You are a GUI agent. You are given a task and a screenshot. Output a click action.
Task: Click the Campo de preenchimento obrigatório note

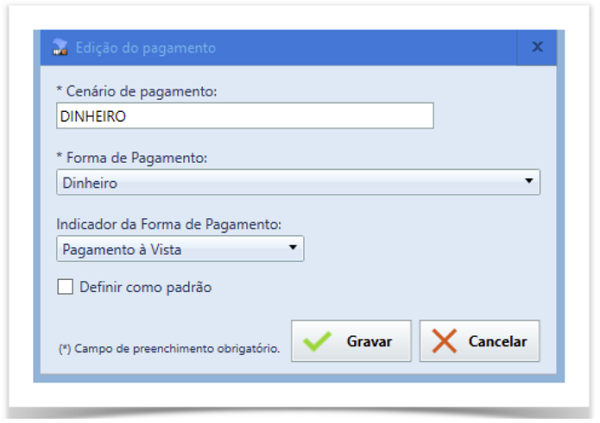tap(168, 349)
